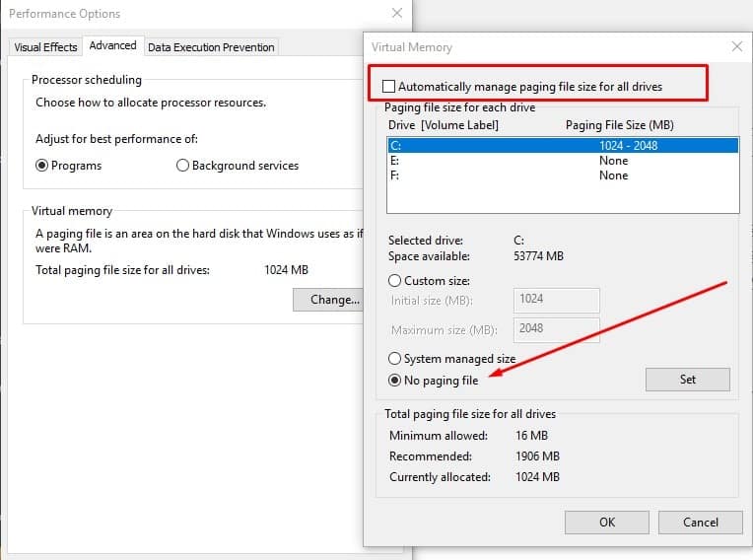Viewport: 753px width, 560px height.
Task: Click the 1024 - 2048 paging size value
Action: click(628, 146)
